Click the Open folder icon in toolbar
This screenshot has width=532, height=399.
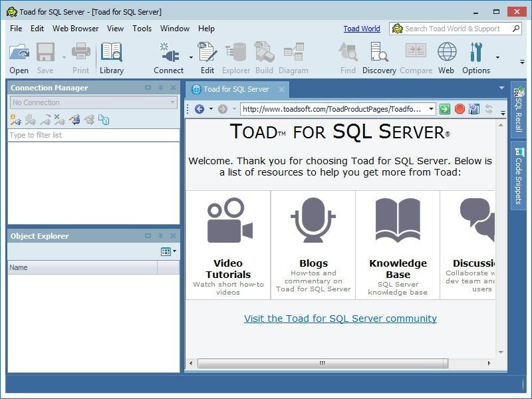(x=19, y=53)
